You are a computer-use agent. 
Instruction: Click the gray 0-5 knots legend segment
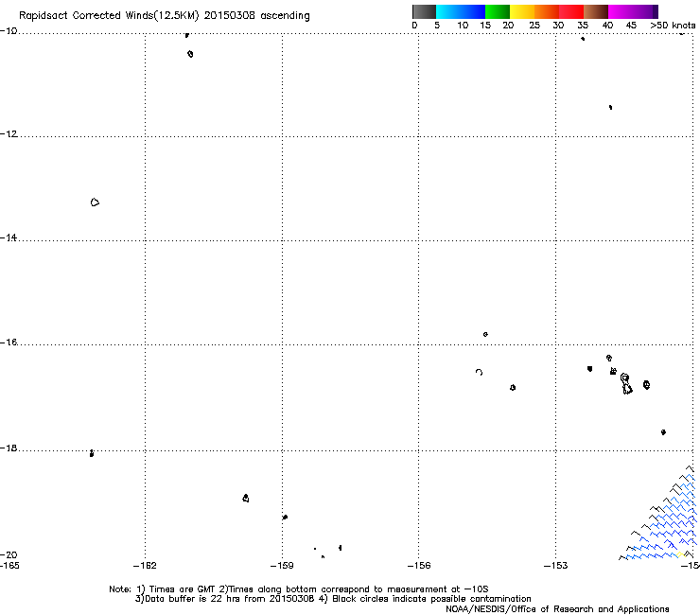click(424, 11)
